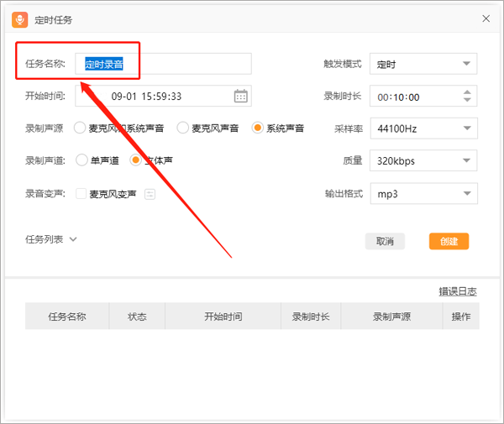This screenshot has height=424, width=504.
Task: Click 录制声源 column header
Action: pos(391,317)
